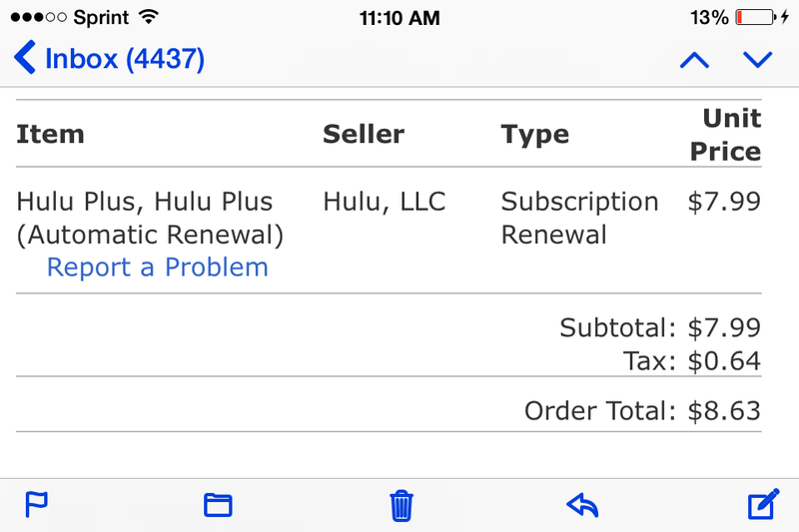799x532 pixels.
Task: Tap the Order Total $8.63 line
Action: pyautogui.click(x=642, y=410)
